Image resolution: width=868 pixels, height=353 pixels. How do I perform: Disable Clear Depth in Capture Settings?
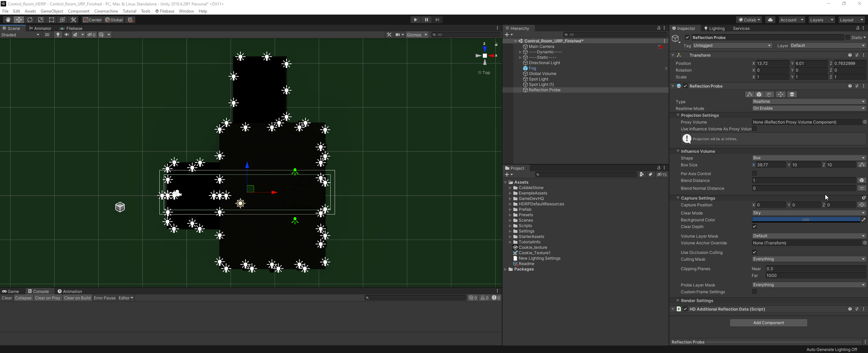point(755,226)
